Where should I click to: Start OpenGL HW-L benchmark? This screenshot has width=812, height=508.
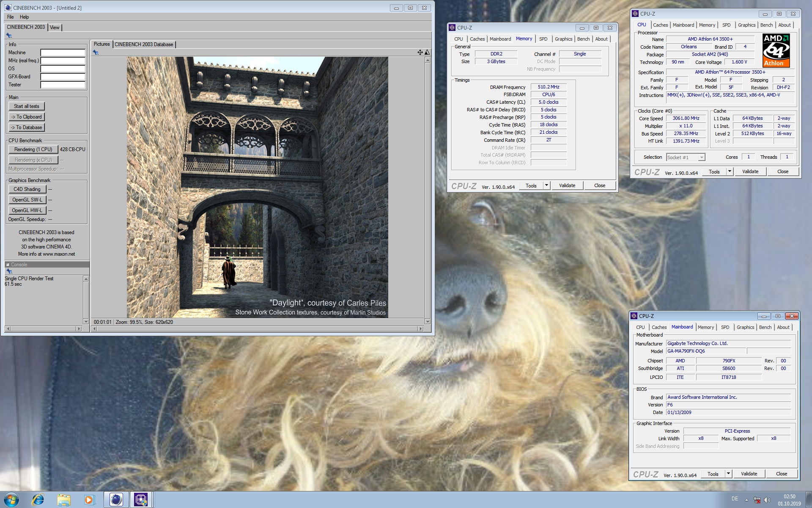click(27, 210)
